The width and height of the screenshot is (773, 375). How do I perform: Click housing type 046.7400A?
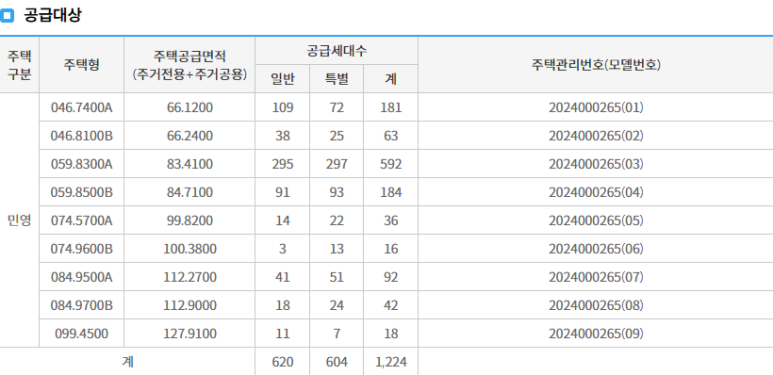coord(82,107)
